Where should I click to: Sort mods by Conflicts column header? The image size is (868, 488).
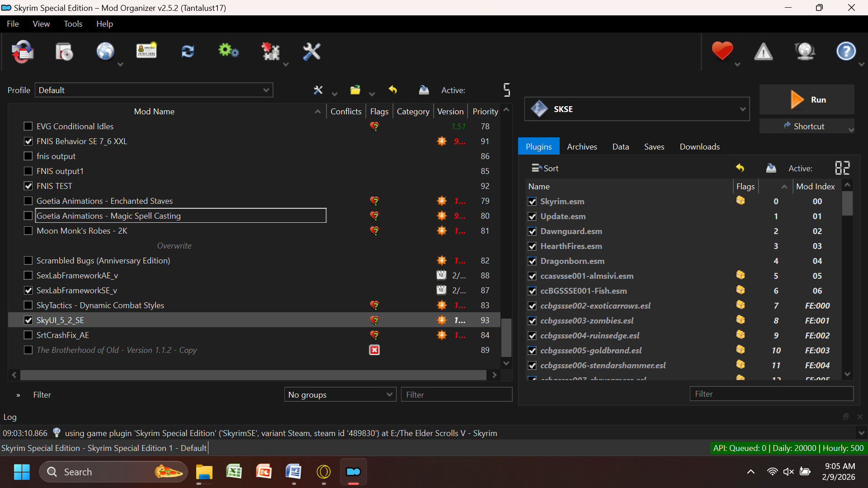(x=346, y=111)
